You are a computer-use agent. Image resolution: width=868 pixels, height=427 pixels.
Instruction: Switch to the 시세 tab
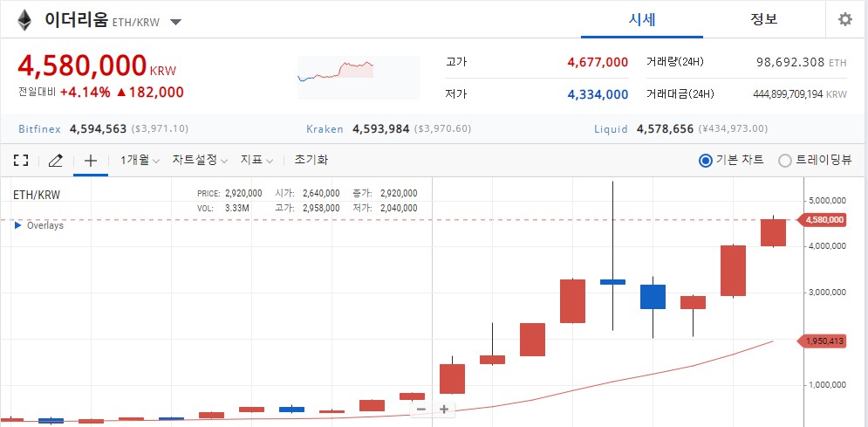point(641,19)
